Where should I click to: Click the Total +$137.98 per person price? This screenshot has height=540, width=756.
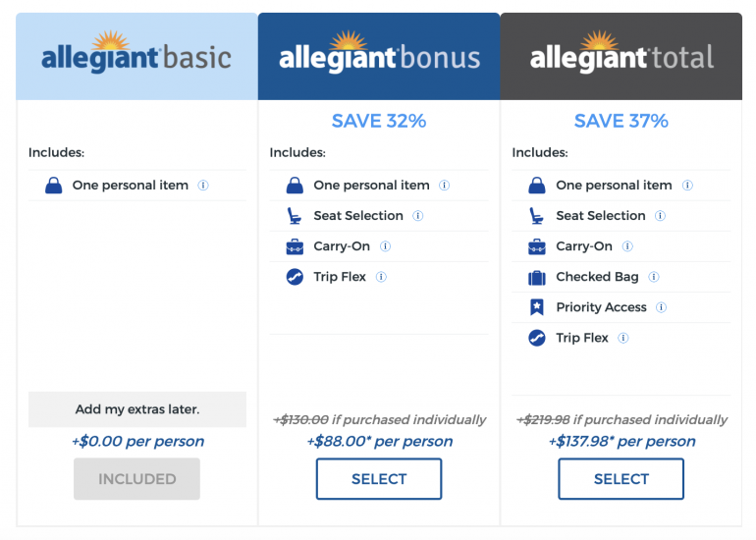pyautogui.click(x=621, y=441)
